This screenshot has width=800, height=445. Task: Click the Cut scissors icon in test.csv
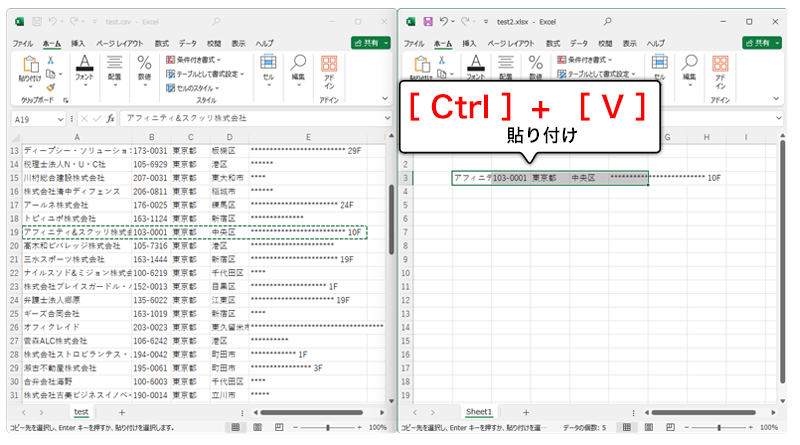[x=49, y=60]
